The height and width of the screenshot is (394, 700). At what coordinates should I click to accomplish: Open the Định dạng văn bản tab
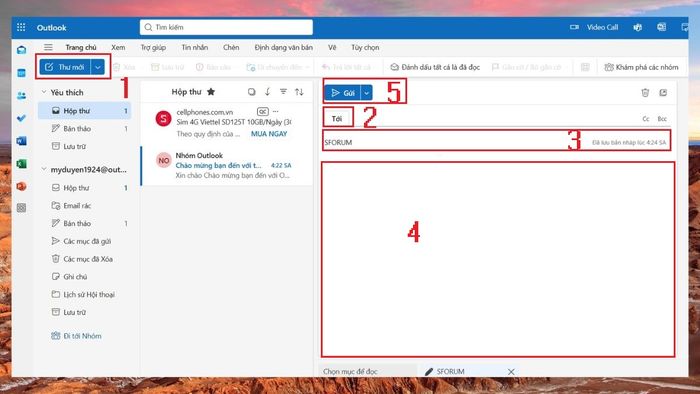click(x=283, y=47)
